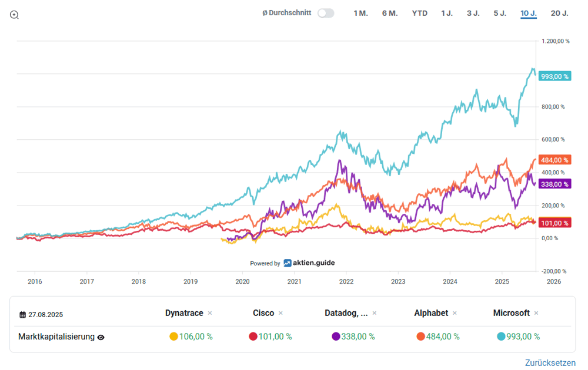The width and height of the screenshot is (588, 370).
Task: Click the purple Datadog color dot
Action: click(x=336, y=337)
